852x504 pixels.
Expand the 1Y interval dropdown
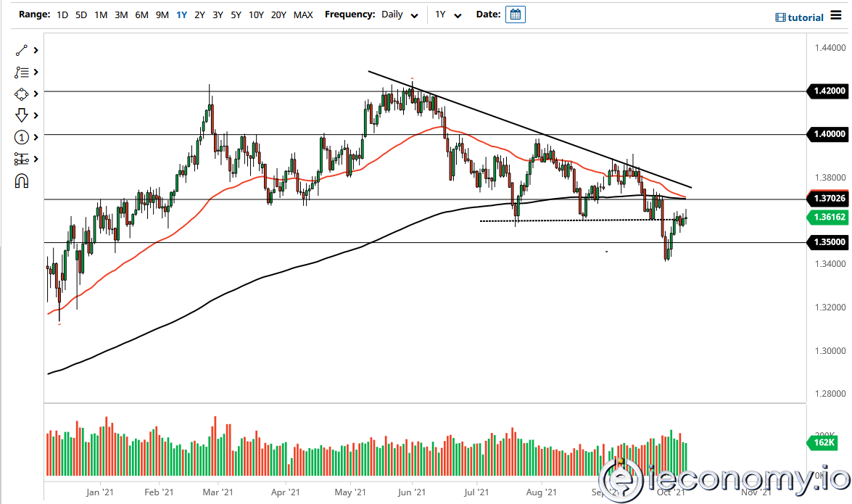tap(447, 15)
